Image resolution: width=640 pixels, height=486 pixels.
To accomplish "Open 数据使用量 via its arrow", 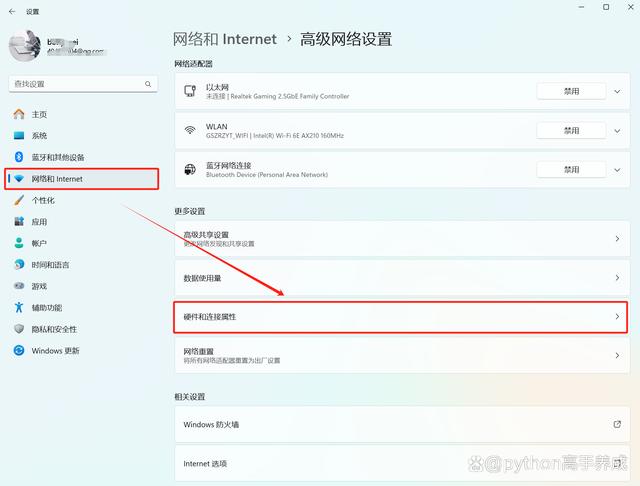I will pos(617,278).
